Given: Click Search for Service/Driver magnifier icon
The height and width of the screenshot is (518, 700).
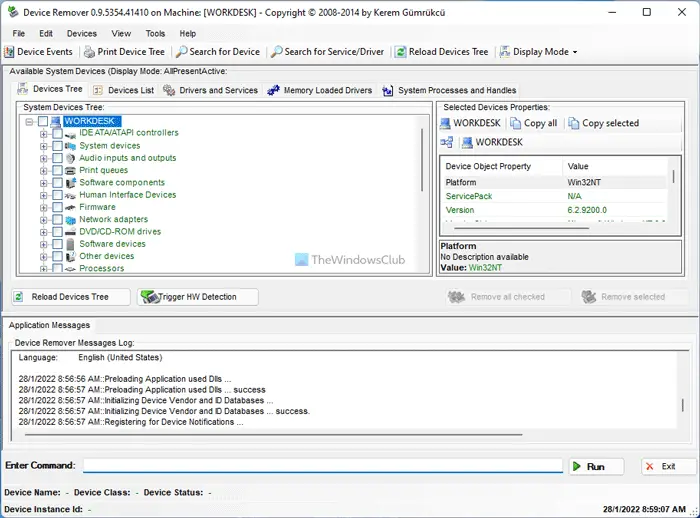Looking at the screenshot, I should click(277, 52).
